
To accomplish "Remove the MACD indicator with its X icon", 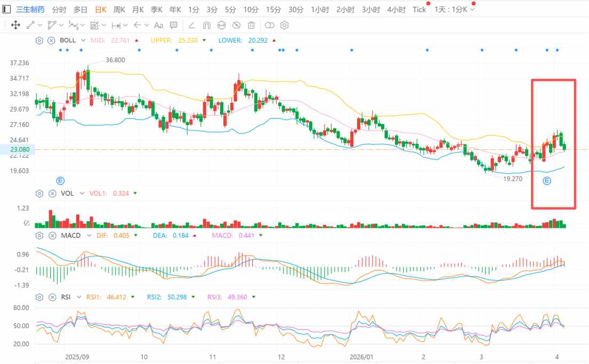I will point(53,236).
